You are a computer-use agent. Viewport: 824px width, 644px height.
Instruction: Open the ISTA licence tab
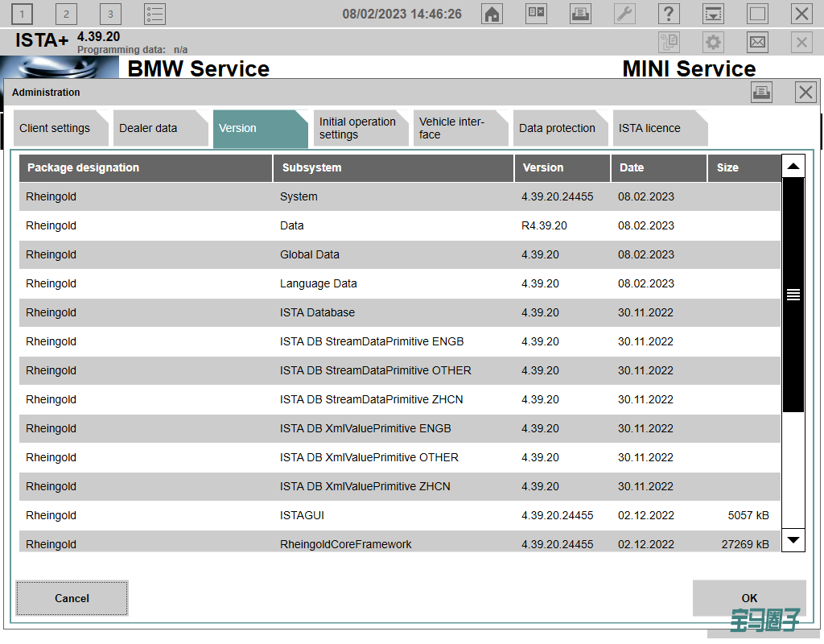point(649,129)
